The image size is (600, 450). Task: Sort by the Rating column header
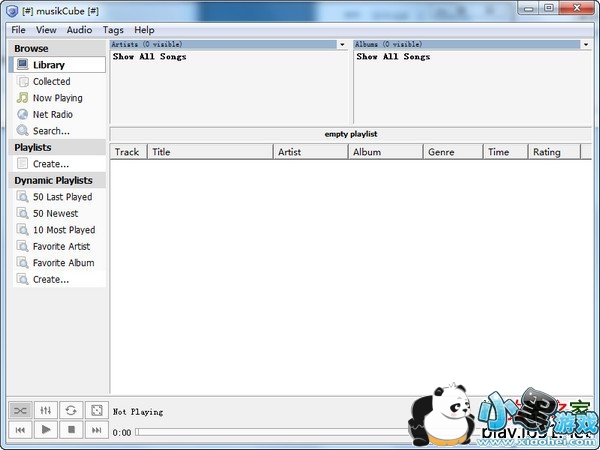[x=554, y=152]
